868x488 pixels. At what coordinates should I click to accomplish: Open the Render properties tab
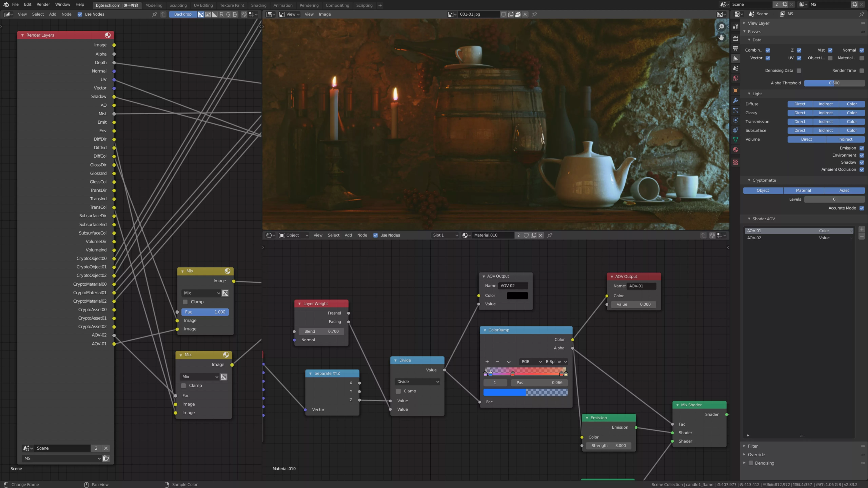pos(736,39)
